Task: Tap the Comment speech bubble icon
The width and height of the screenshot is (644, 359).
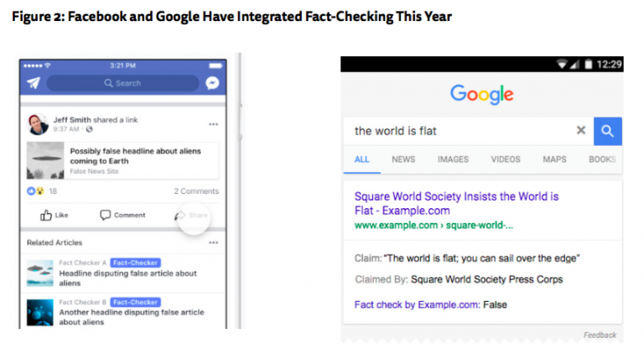Action: pos(106,216)
